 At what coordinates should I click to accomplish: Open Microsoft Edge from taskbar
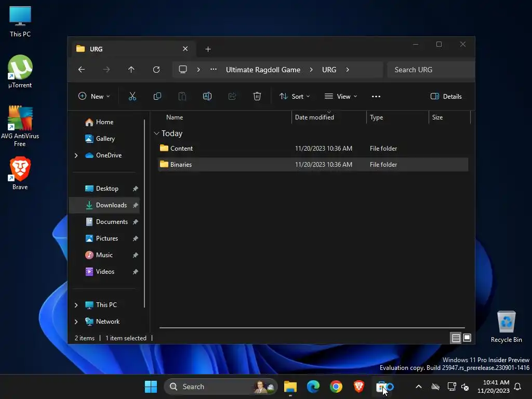[313, 387]
